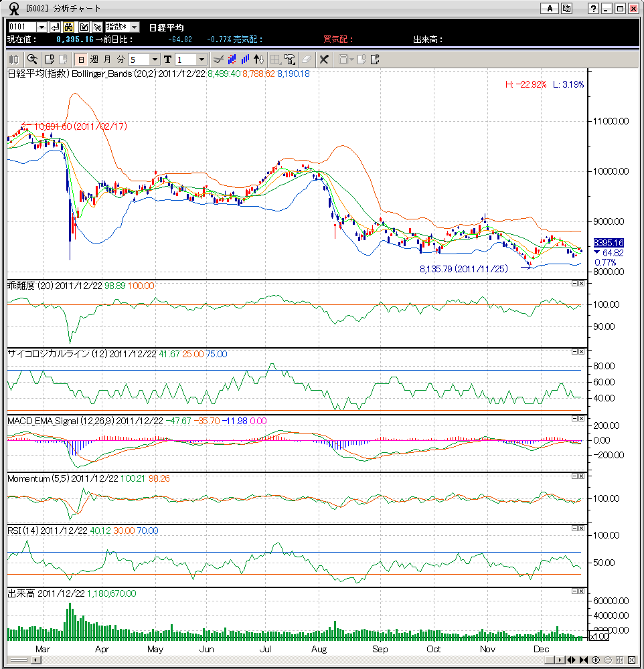644x669 pixels.
Task: Switch to daily chart with 日 button
Action: pos(80,59)
